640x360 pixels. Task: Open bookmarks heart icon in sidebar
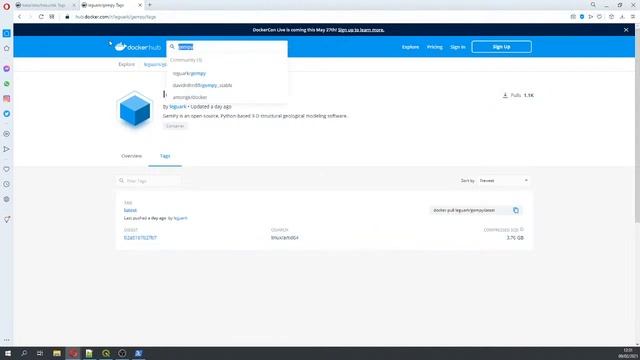pos(7,169)
